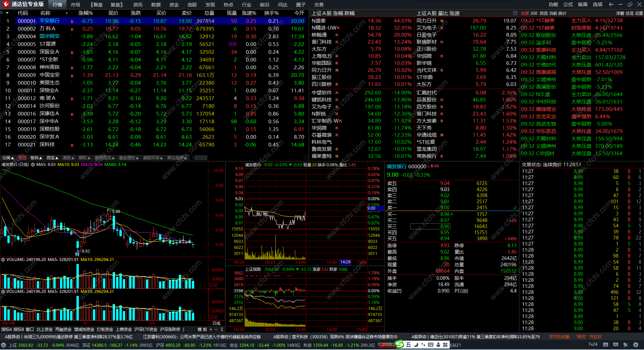Click 设置 in alerts panel
The width and height of the screenshot is (644, 350).
pos(639,13)
